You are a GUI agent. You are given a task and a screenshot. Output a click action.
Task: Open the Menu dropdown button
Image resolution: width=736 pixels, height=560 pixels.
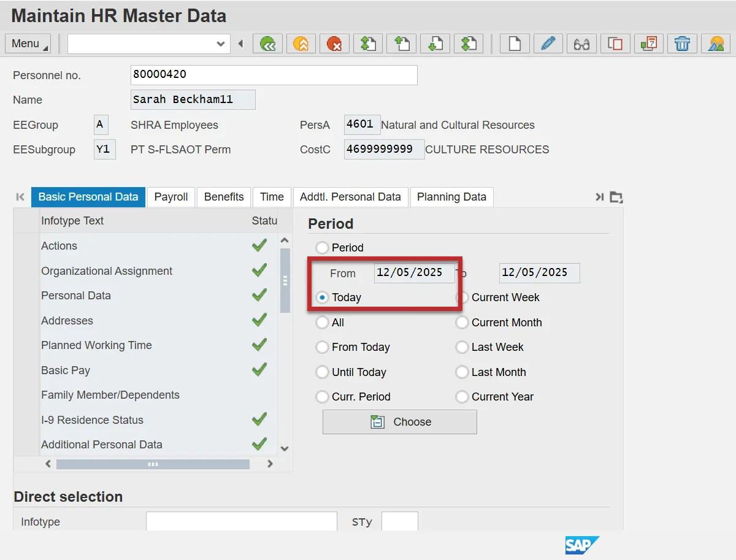pyautogui.click(x=29, y=44)
